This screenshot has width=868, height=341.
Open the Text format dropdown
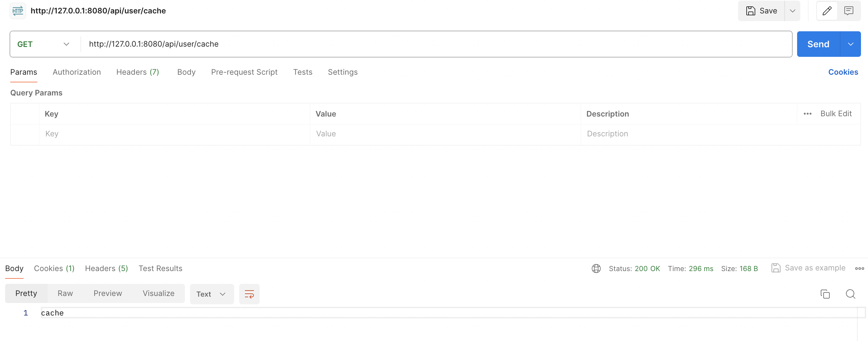coord(211,294)
